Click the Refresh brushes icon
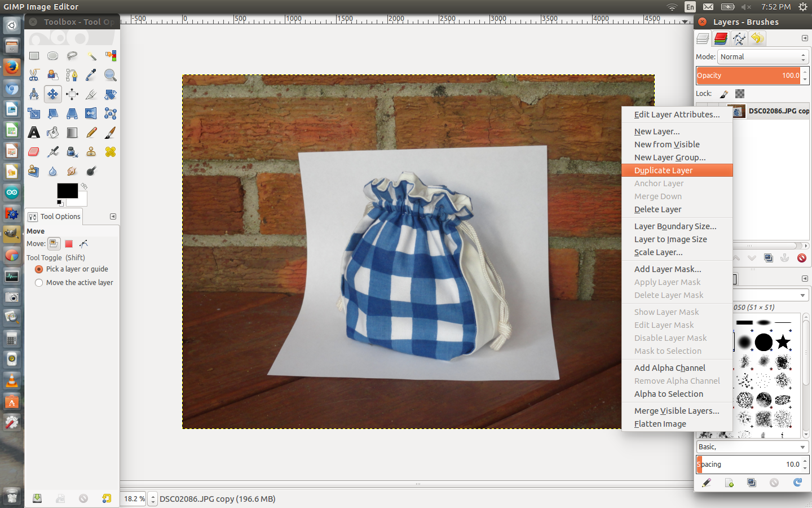This screenshot has width=812, height=508. click(797, 483)
